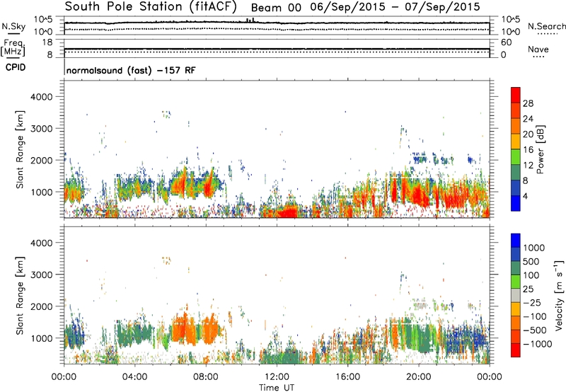Click the strong red echo near 12:00 in power plot
The image size is (566, 392).
tap(287, 212)
